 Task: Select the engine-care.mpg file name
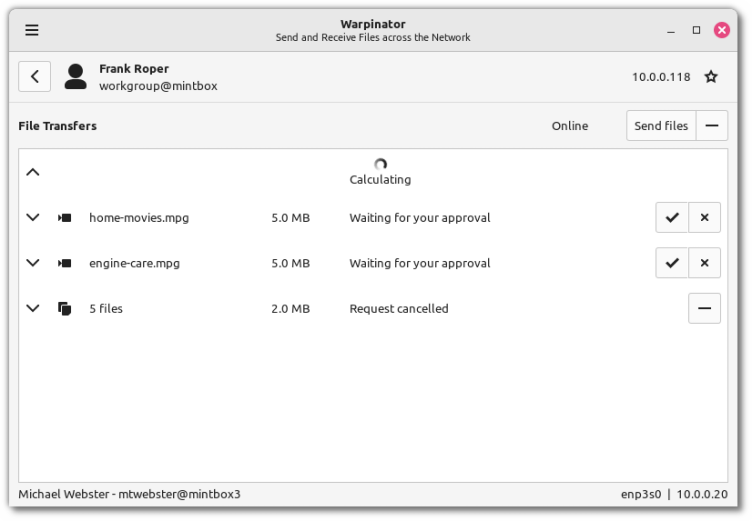coord(134,263)
